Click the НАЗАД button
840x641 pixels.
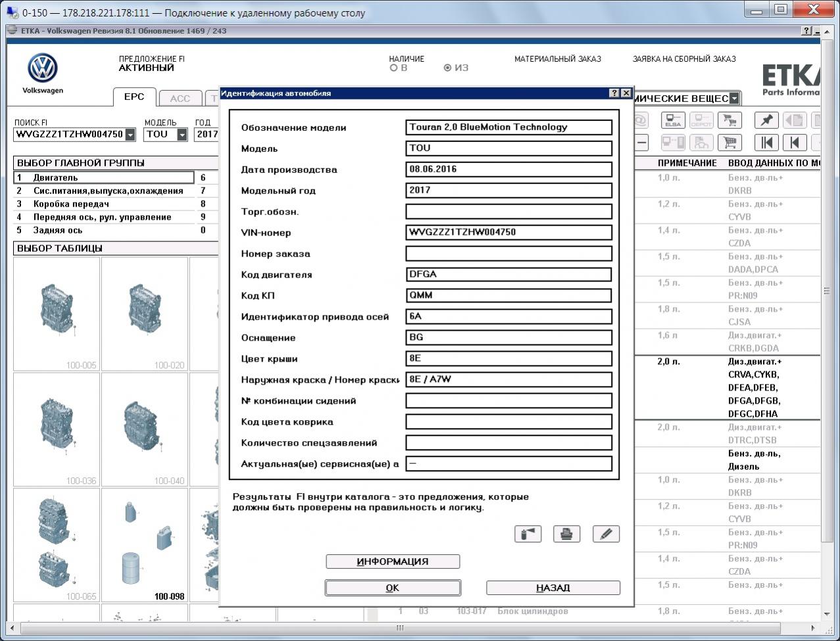pos(553,588)
